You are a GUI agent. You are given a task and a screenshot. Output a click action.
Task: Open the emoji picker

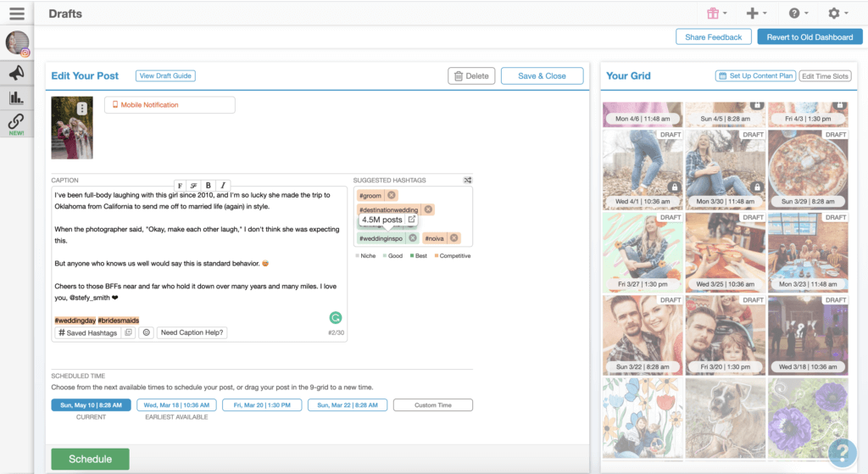click(x=146, y=332)
